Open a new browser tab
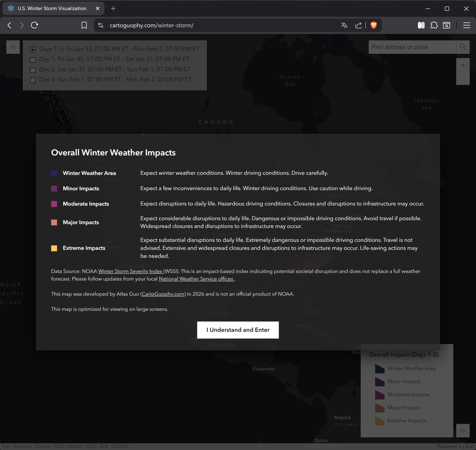The height and width of the screenshot is (450, 476). click(113, 8)
